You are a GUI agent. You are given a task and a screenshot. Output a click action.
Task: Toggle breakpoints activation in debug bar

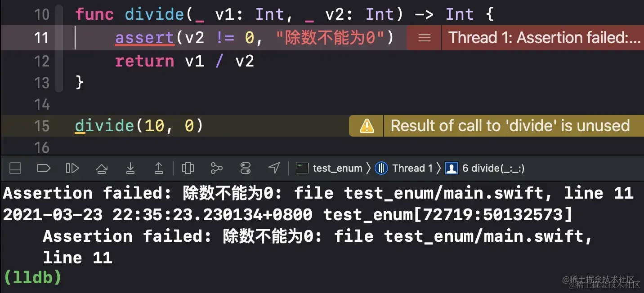coord(44,169)
